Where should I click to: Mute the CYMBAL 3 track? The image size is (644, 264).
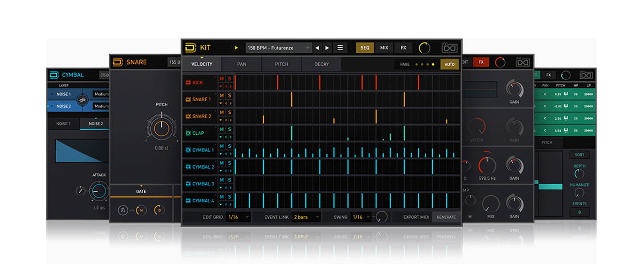222,180
